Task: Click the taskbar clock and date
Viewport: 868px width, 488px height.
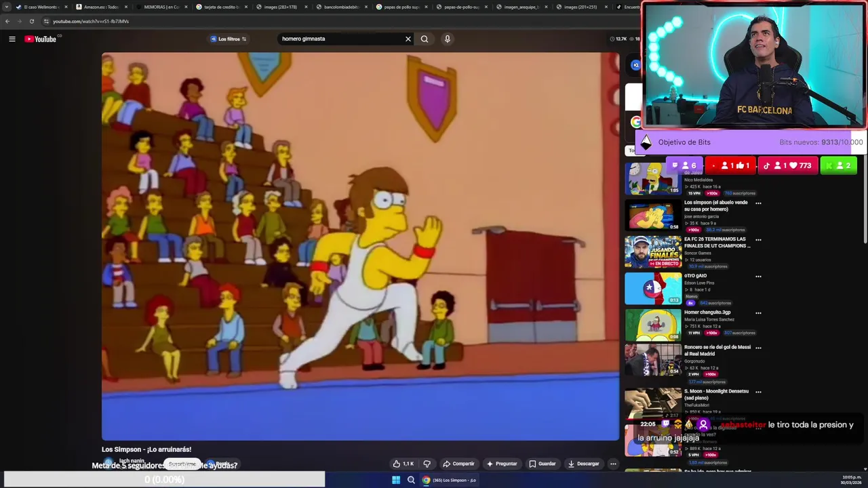Action: click(852, 480)
